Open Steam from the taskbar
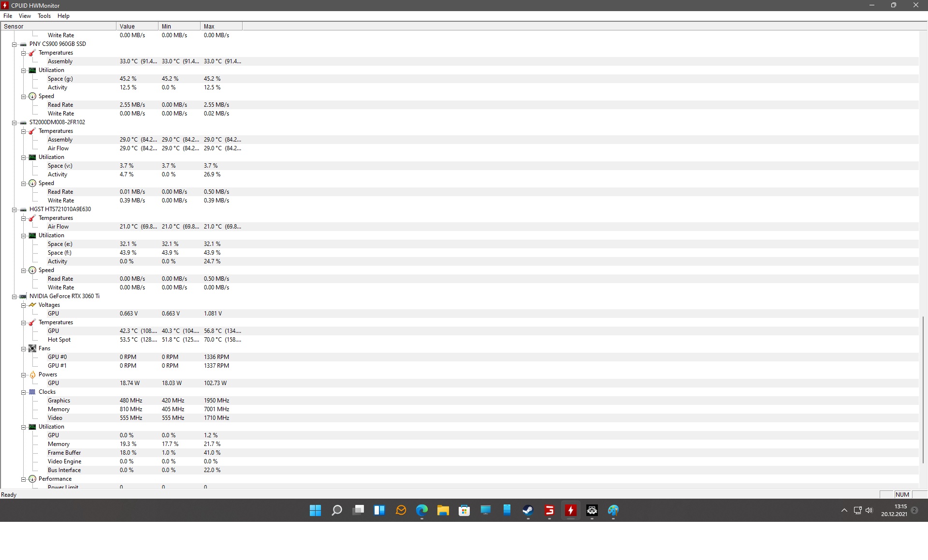This screenshot has width=928, height=560. click(528, 510)
